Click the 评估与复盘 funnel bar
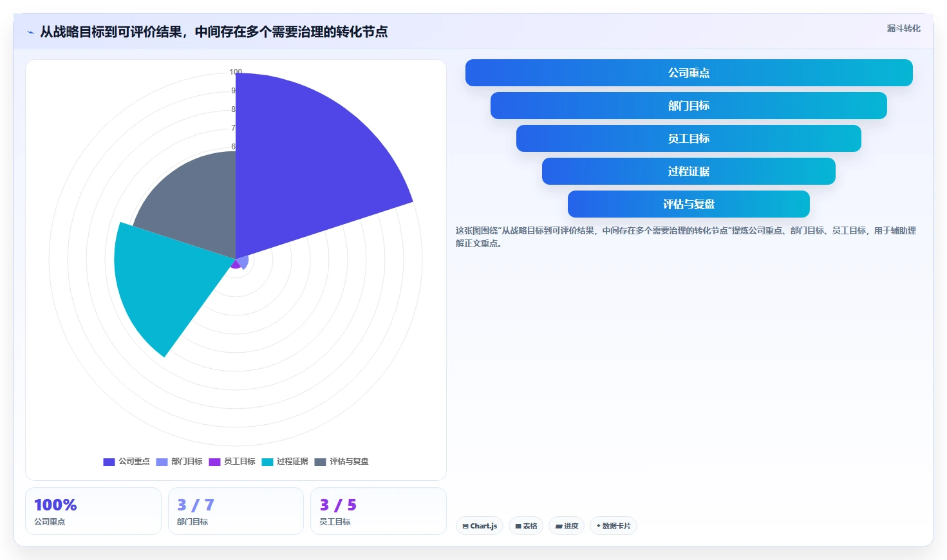Image resolution: width=947 pixels, height=560 pixels. point(689,204)
